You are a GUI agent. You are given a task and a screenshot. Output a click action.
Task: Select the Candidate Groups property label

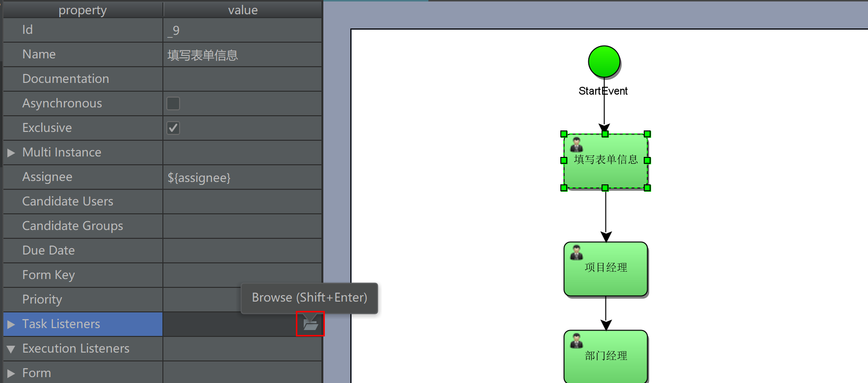[73, 226]
